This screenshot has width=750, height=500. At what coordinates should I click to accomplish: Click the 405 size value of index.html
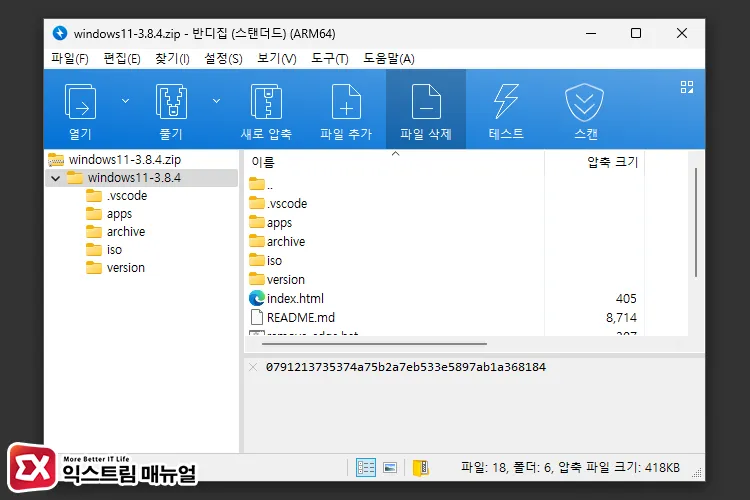(626, 299)
